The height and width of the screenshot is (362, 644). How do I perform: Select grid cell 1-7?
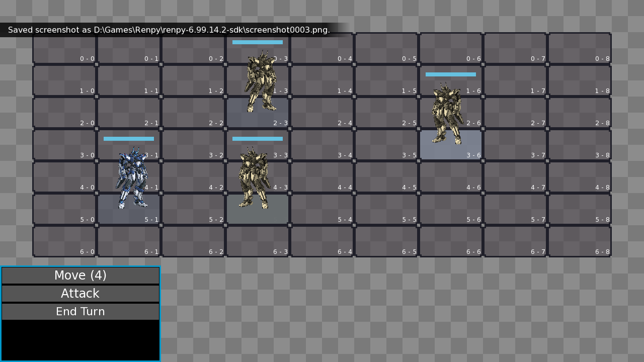click(x=515, y=80)
